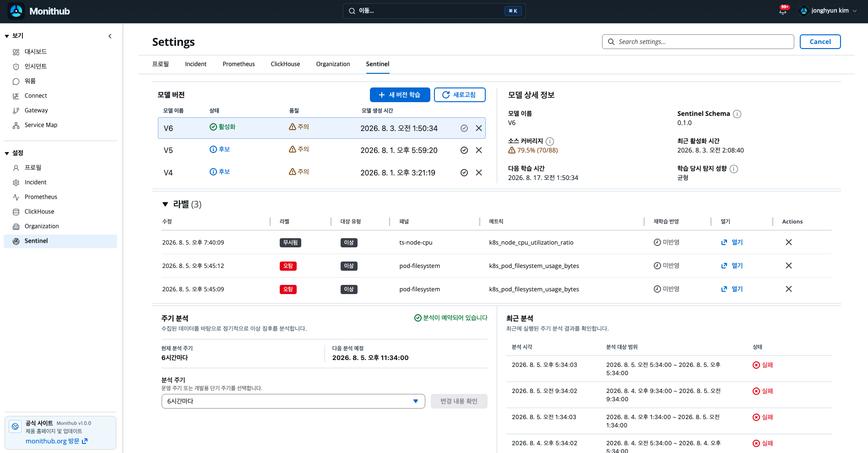868x453 pixels.
Task: Click info icon beside 소스 커버리지
Action: coord(550,142)
